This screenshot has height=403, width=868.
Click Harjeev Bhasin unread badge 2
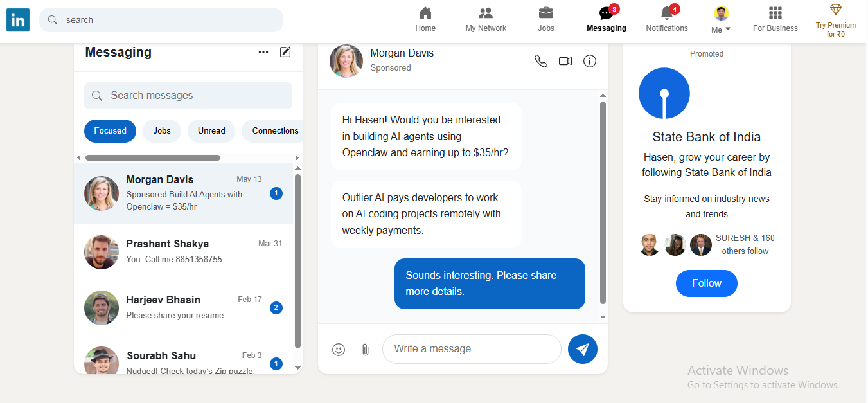[x=276, y=308]
